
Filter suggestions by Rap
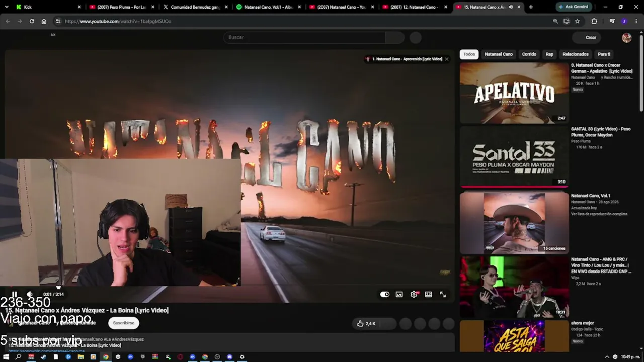click(549, 54)
